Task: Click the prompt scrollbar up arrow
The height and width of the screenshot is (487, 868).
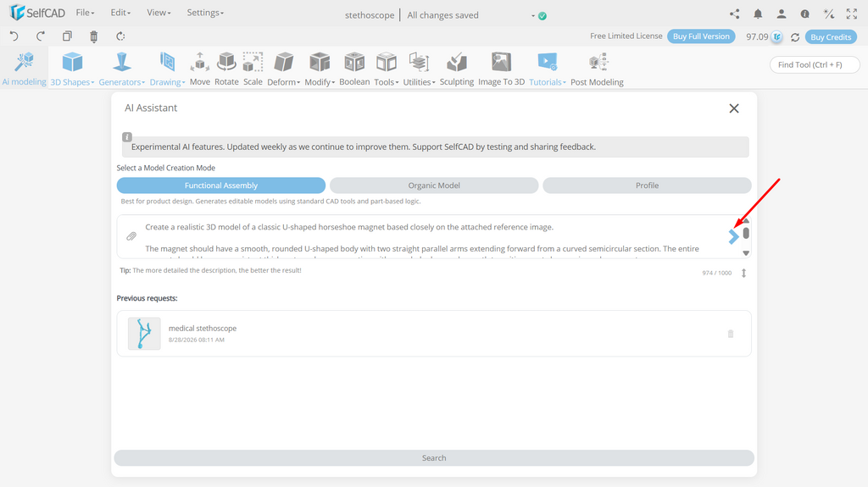Action: 746,220
